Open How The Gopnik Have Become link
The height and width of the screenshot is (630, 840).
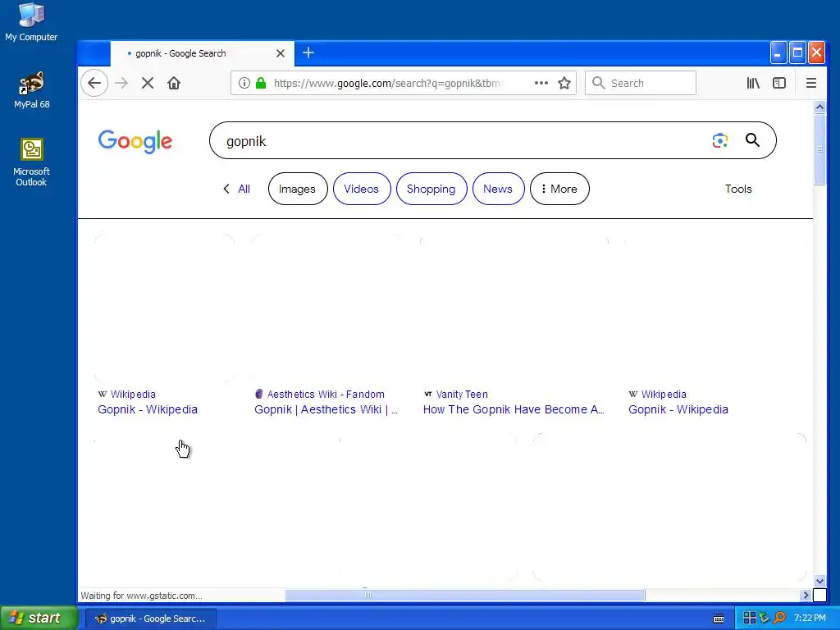coord(514,409)
